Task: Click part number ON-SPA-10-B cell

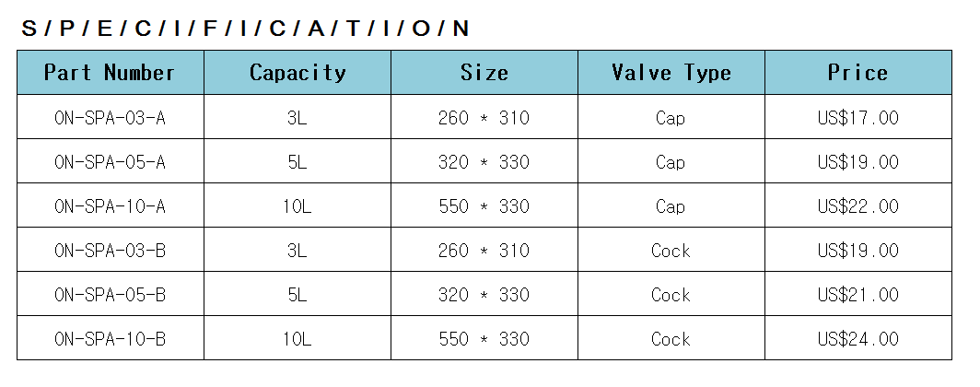Action: point(110,339)
